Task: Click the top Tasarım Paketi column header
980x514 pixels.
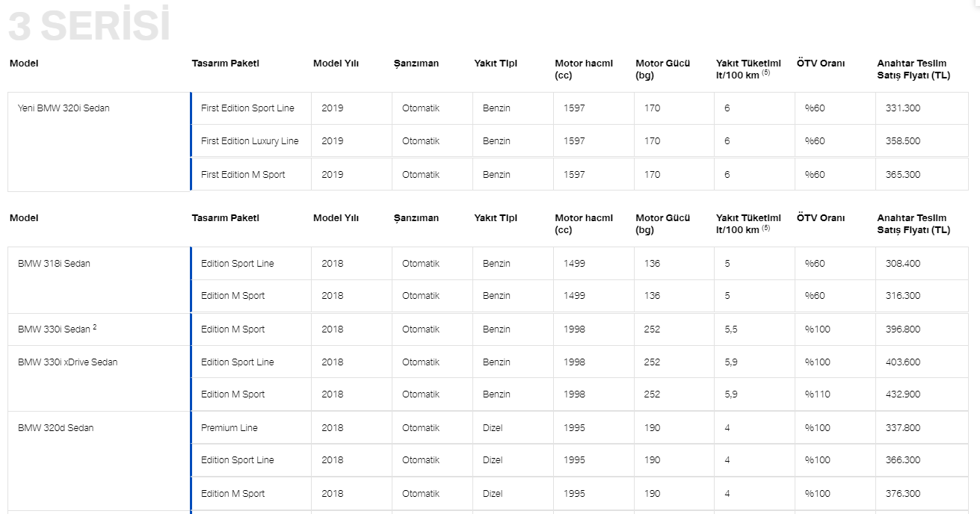Action: [x=225, y=64]
